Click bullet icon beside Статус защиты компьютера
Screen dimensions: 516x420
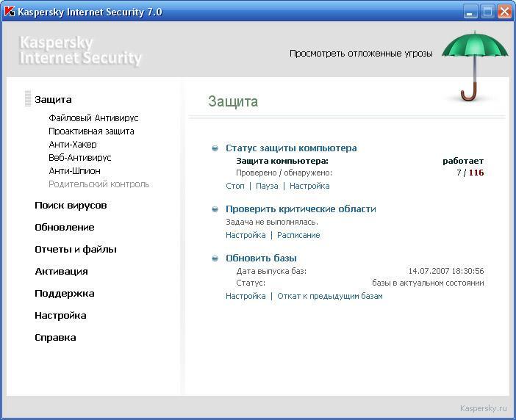point(215,148)
